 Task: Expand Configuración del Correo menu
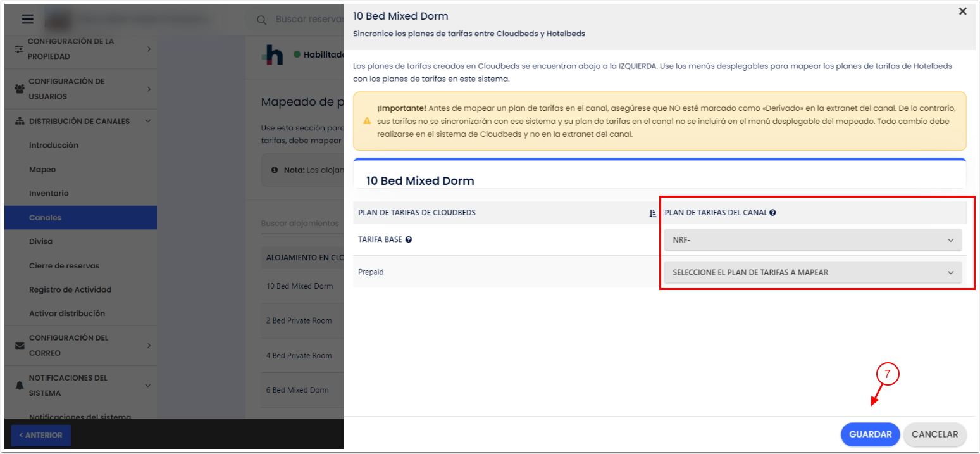pos(149,346)
